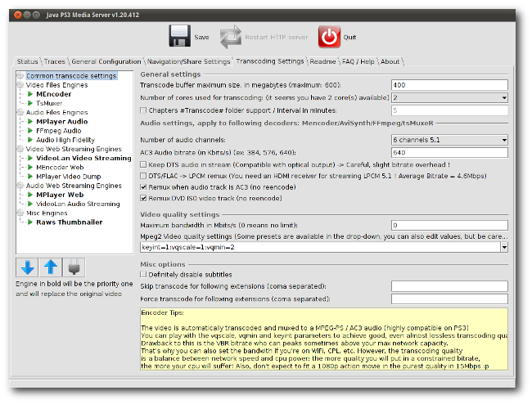Select Common transcode settings in the tree
This screenshot has width=532, height=404.
(x=71, y=75)
